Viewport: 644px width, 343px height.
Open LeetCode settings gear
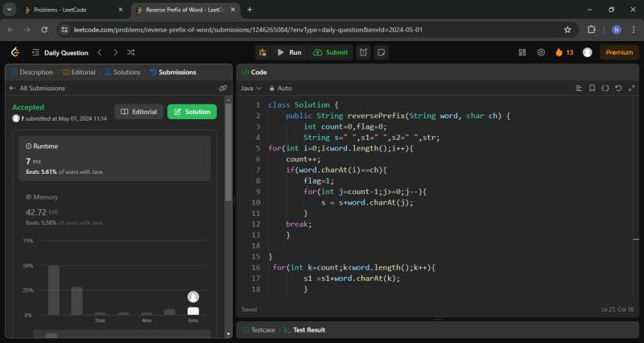pyautogui.click(x=542, y=52)
